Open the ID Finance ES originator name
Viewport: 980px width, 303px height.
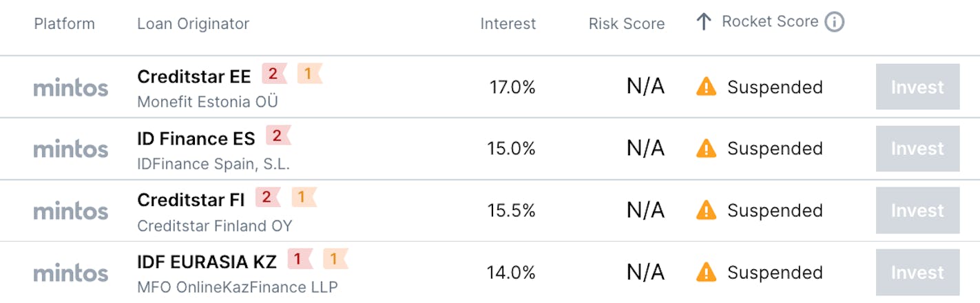196,138
